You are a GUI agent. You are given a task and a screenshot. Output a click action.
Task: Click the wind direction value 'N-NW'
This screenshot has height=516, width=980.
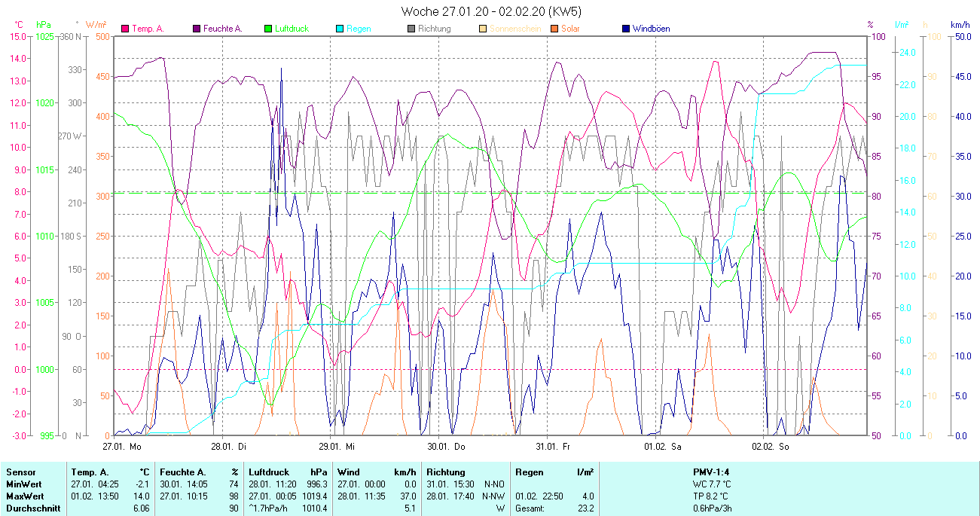[x=494, y=496]
